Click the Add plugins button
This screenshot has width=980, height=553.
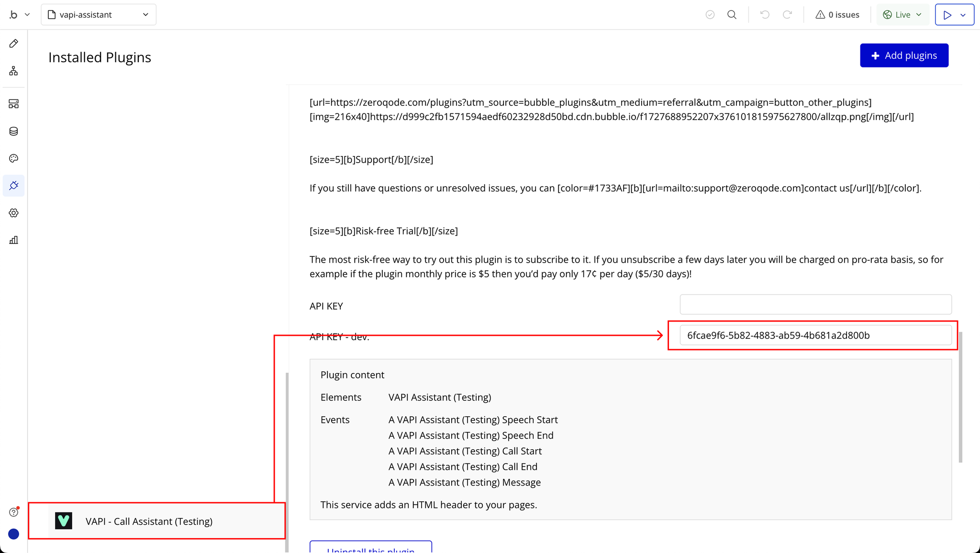tap(904, 55)
